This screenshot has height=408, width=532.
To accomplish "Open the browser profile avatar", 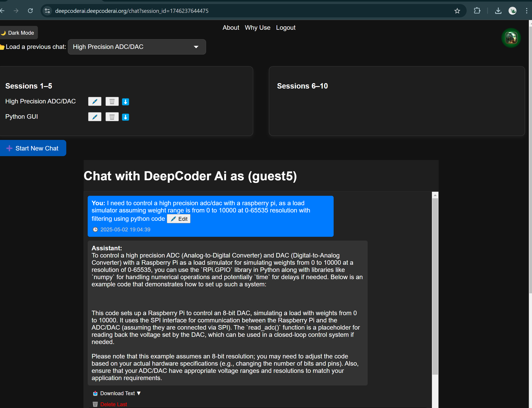I will point(512,11).
